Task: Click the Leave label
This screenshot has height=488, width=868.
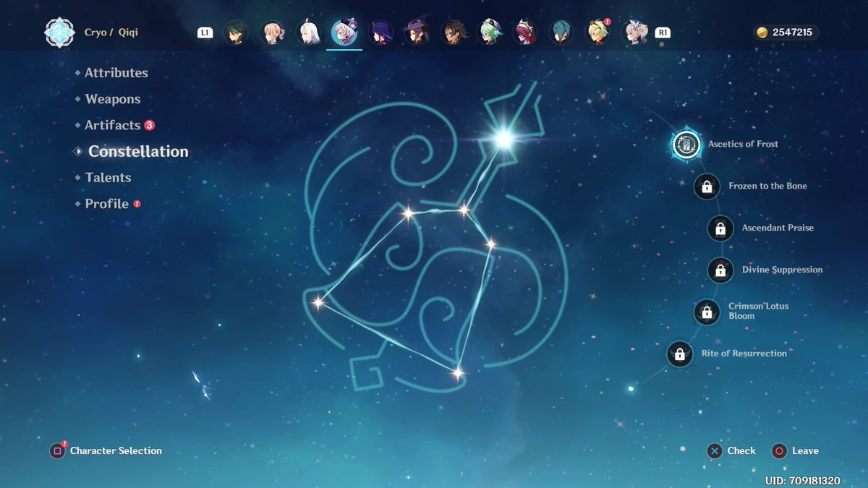Action: pos(805,451)
